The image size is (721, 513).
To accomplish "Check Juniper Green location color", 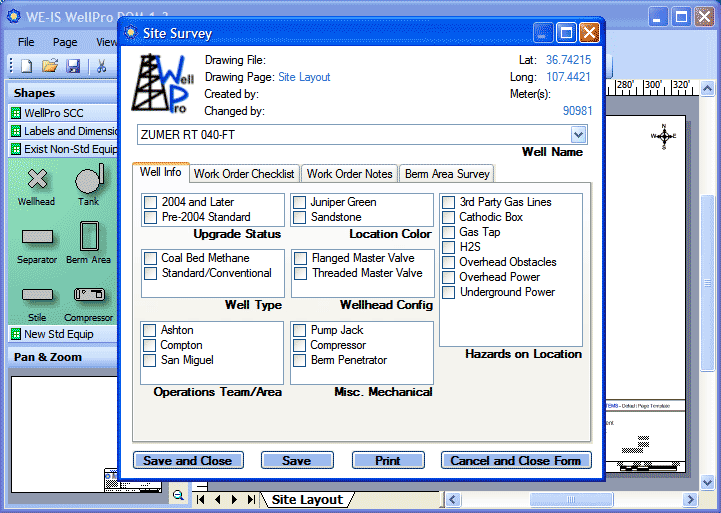I will point(299,202).
